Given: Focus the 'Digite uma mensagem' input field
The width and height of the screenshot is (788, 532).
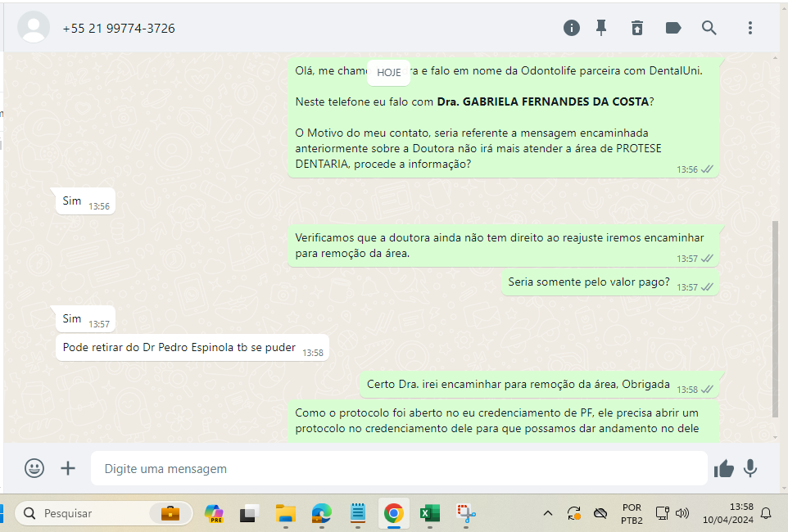Looking at the screenshot, I should point(399,468).
